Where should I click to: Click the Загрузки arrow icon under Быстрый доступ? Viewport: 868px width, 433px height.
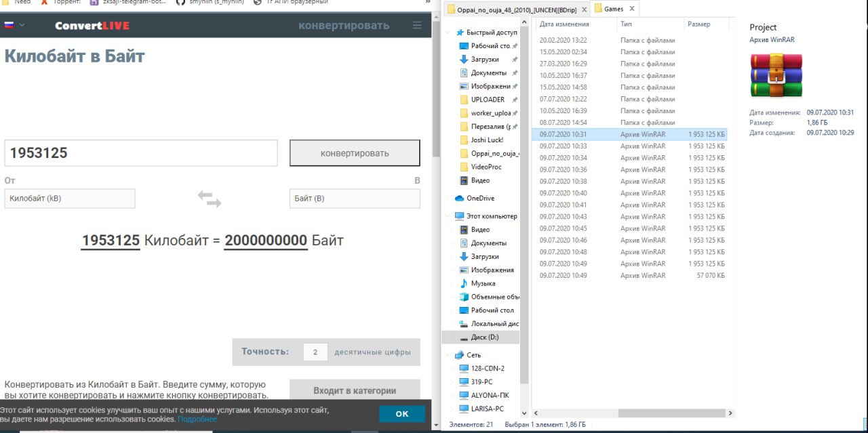(x=464, y=59)
